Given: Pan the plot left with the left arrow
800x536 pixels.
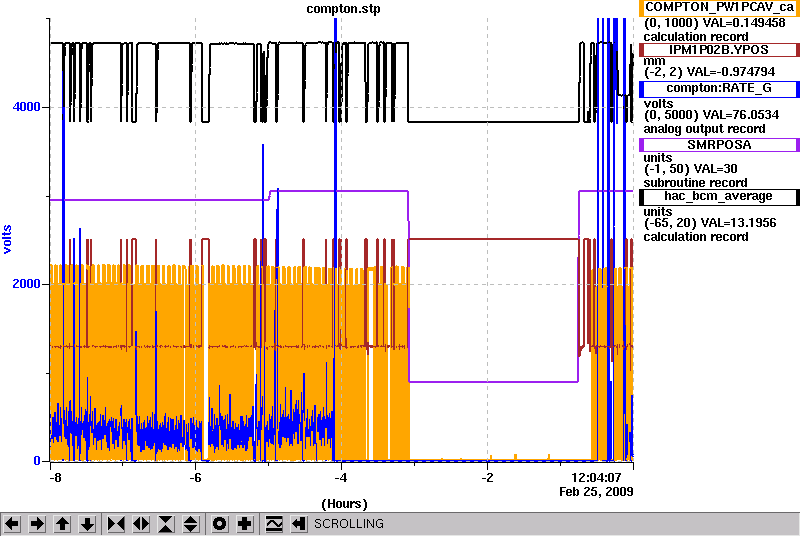Looking at the screenshot, I should [12, 524].
